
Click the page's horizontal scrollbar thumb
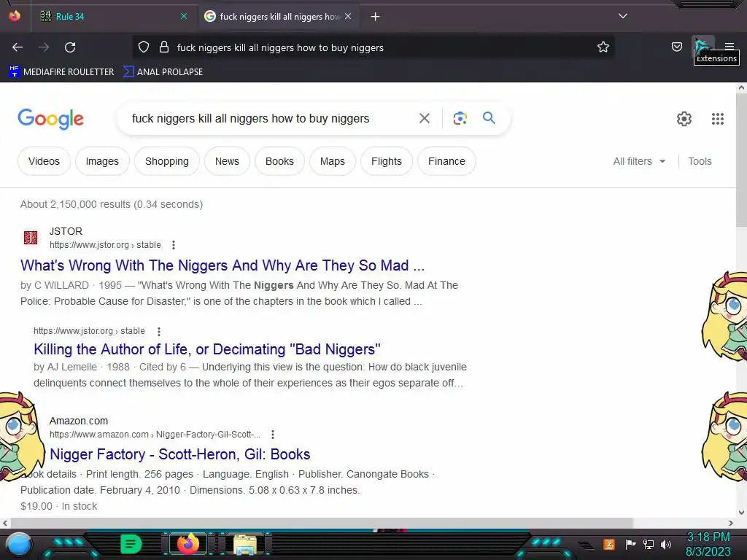321,523
